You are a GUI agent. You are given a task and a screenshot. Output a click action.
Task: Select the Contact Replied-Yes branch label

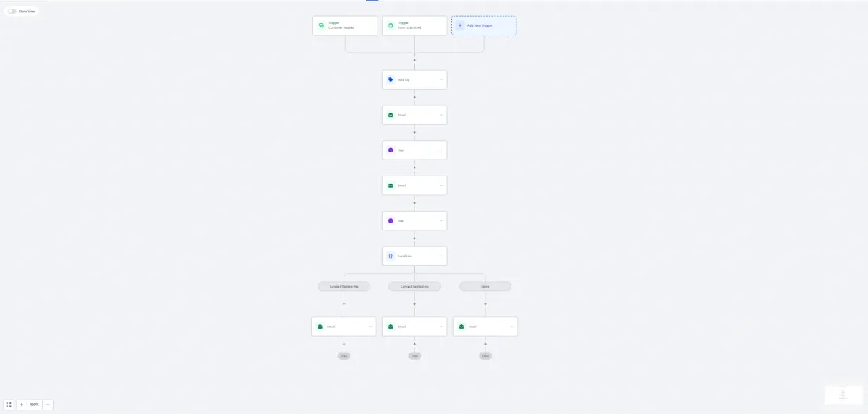(344, 286)
